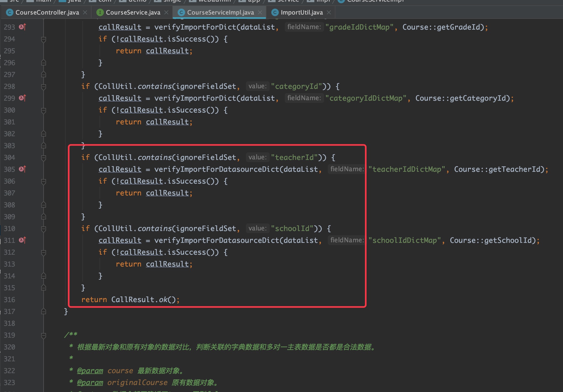Click verifyImportForDatasourceDict call on line 305

[x=217, y=169]
